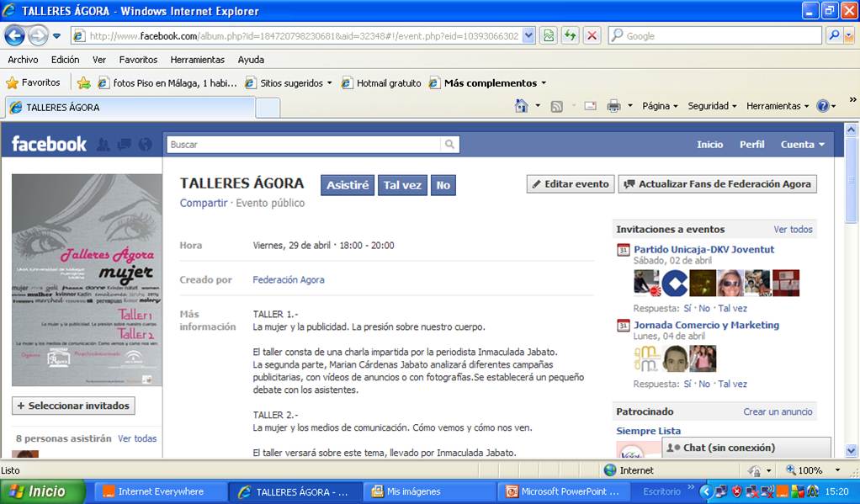Expand the Print options dropdown arrow
The image size is (860, 504).
pos(630,106)
